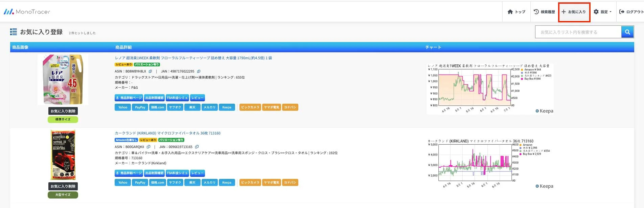Screen dimensions: 644x208
Task: Click the チャート column header
Action: [433, 47]
